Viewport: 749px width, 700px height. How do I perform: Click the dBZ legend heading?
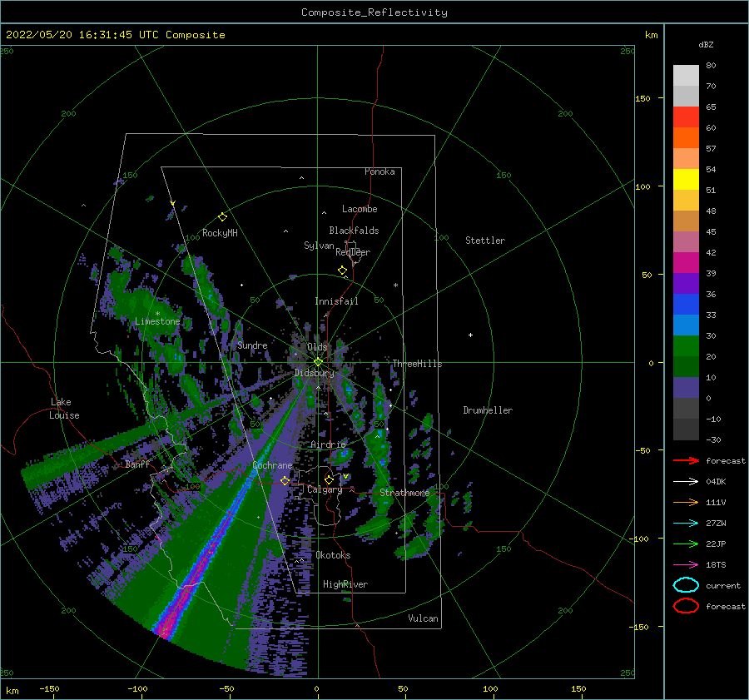(x=706, y=44)
